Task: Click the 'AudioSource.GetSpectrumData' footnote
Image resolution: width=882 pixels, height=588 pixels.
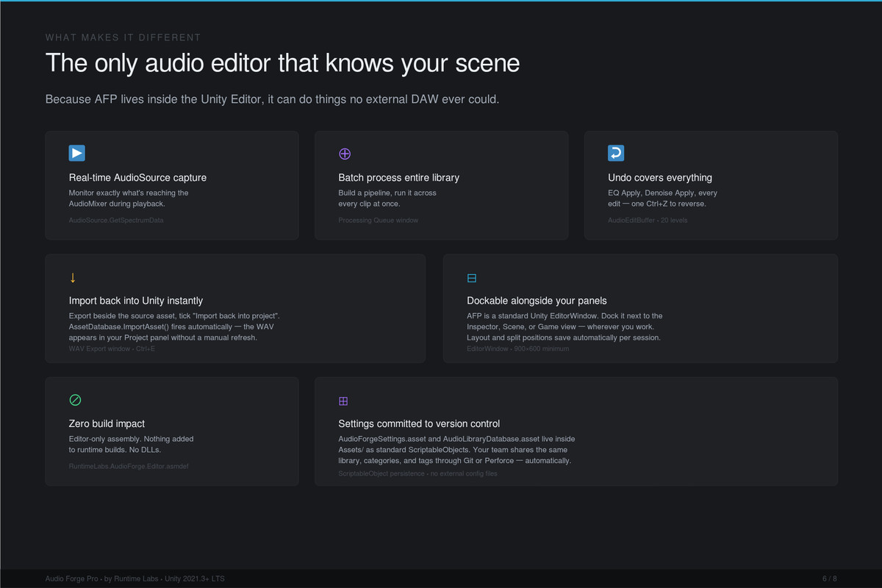Action: (116, 220)
